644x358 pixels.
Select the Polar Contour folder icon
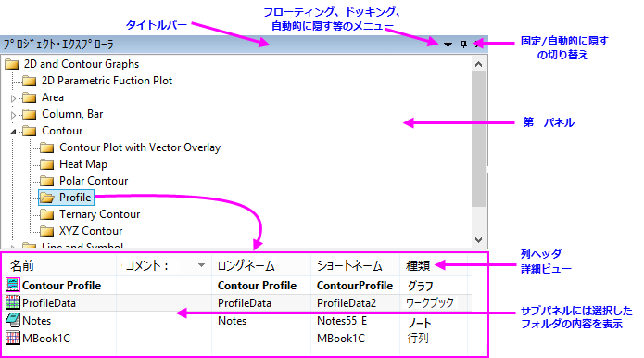tap(47, 181)
